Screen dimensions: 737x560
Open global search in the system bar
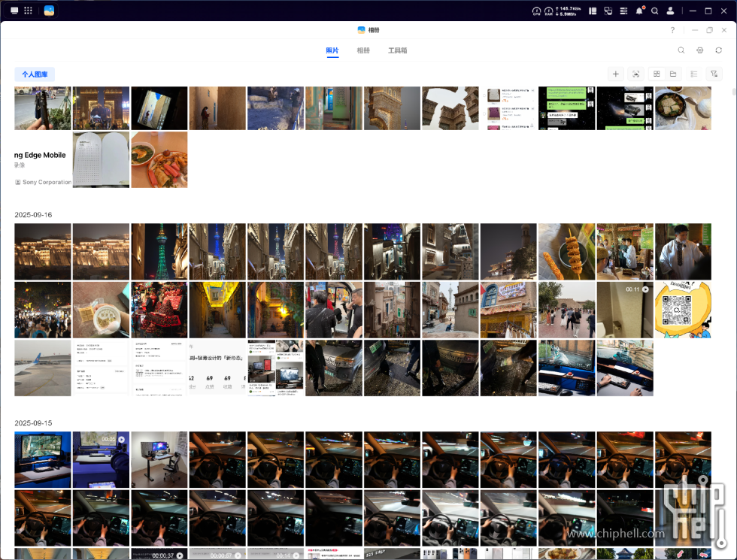click(655, 11)
